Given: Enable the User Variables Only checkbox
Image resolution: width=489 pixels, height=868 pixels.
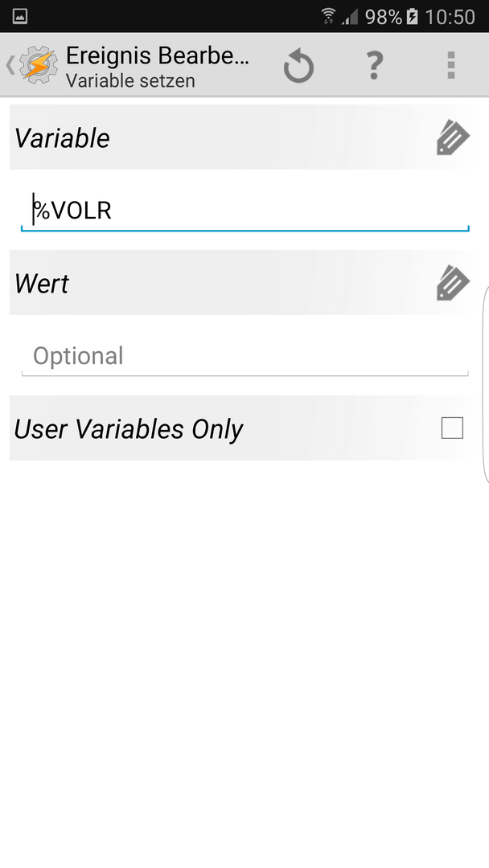Looking at the screenshot, I should [x=452, y=428].
